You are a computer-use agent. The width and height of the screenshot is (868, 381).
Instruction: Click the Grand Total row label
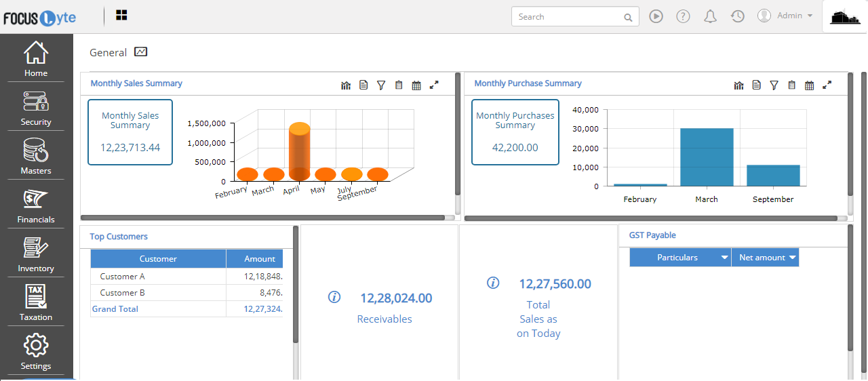(x=115, y=309)
